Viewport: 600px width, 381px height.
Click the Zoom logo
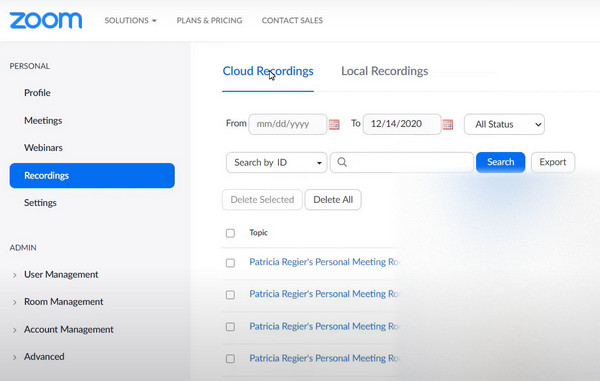(x=46, y=20)
